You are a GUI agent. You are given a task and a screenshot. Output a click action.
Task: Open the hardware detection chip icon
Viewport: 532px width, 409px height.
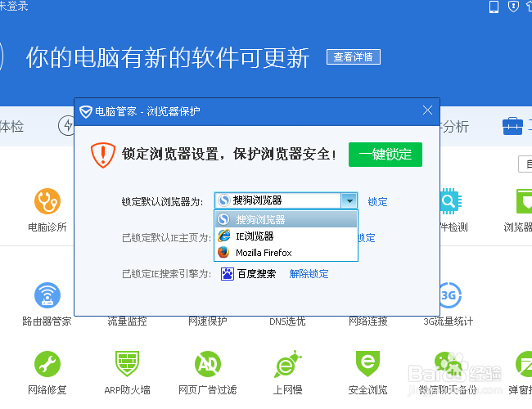[451, 201]
